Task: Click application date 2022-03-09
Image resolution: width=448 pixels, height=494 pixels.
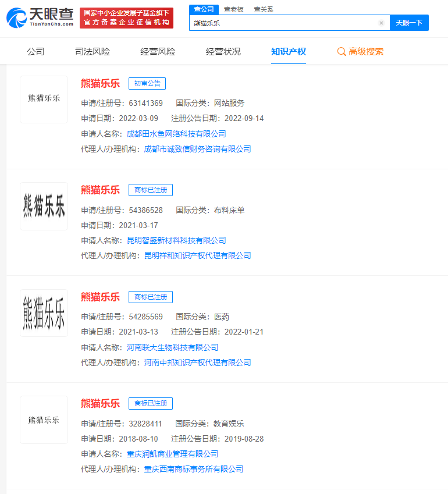Action: pyautogui.click(x=138, y=118)
